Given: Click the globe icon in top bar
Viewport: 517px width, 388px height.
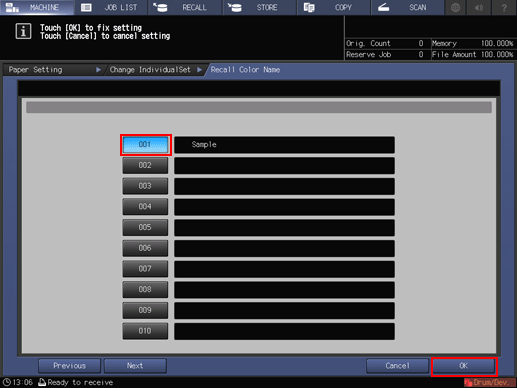Looking at the screenshot, I should (x=456, y=7).
